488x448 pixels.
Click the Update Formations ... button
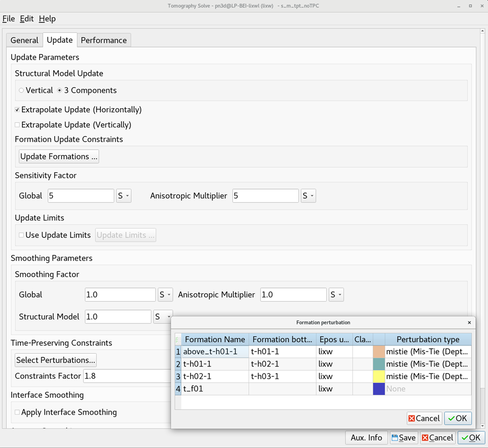pos(59,156)
